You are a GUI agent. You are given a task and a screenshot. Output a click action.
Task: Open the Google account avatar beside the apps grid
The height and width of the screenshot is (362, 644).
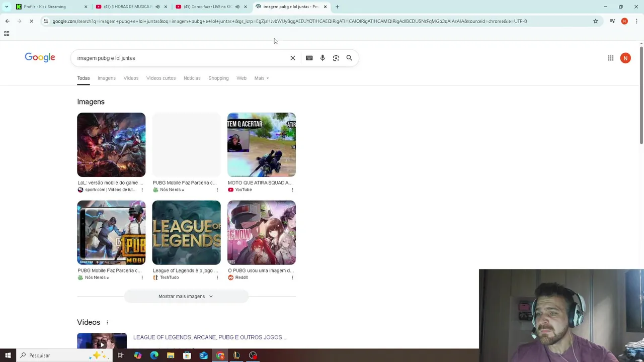pos(625,58)
